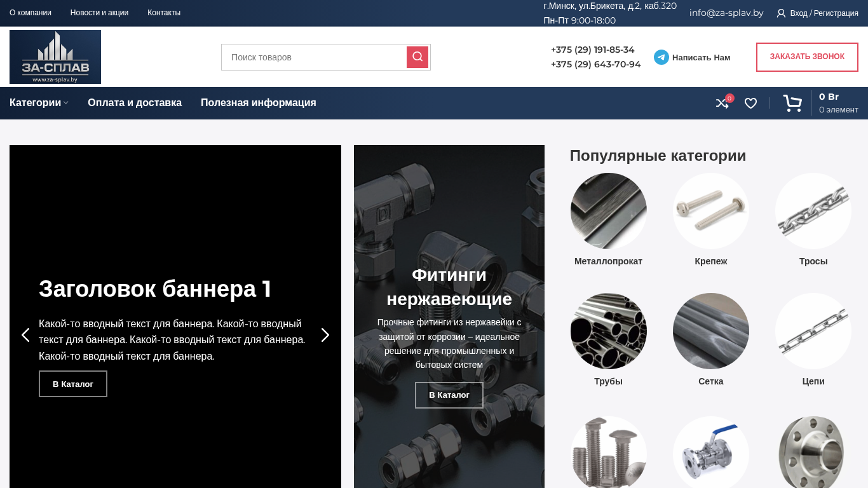This screenshot has height=488, width=868.
Task: Open Новости и акции top link
Action: tap(99, 13)
